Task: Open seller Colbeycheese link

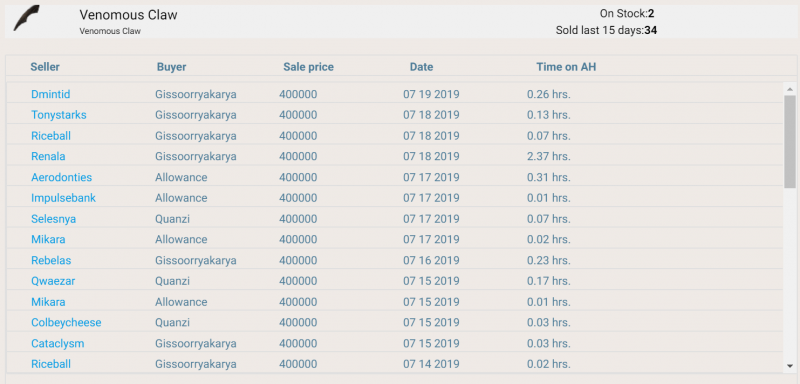Action: (x=66, y=323)
